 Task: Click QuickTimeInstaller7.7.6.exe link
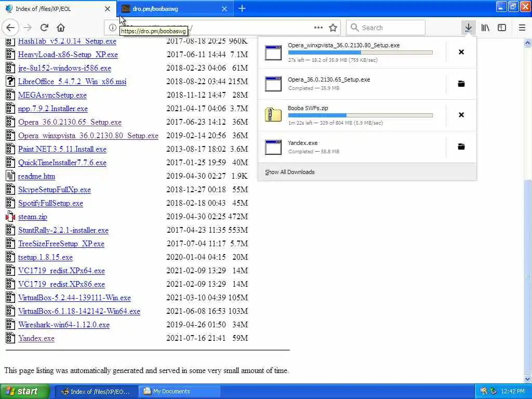coord(62,163)
